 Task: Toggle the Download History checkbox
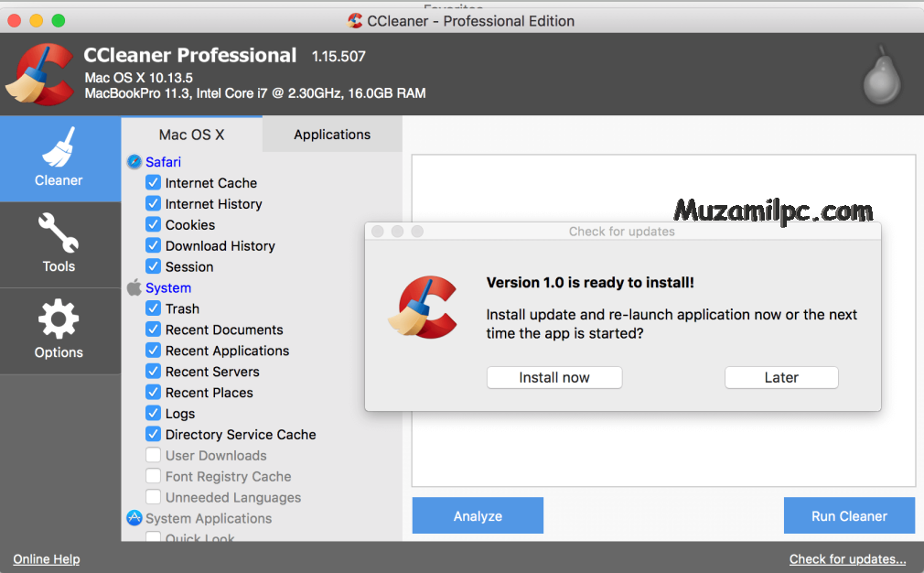(153, 245)
